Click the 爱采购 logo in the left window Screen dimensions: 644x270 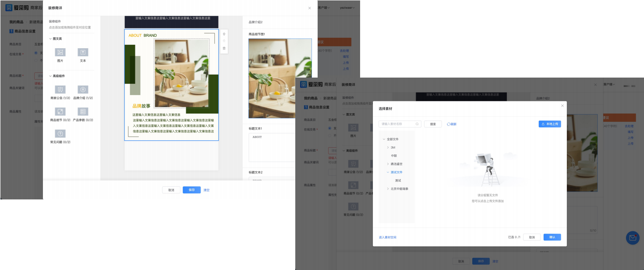[x=17, y=8]
